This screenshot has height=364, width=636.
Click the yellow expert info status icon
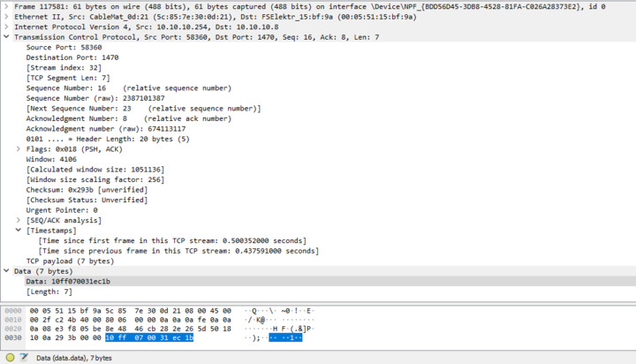pos(10,358)
